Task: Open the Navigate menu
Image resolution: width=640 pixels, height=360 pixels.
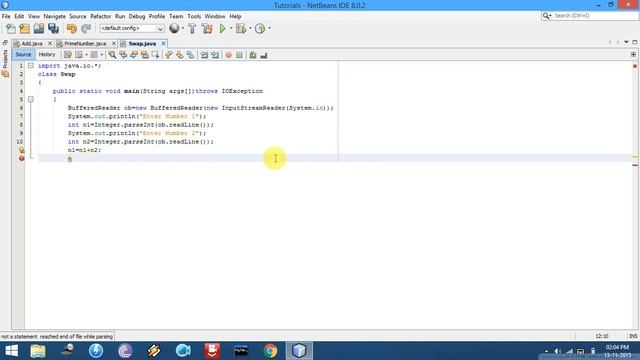Action: tap(54, 16)
